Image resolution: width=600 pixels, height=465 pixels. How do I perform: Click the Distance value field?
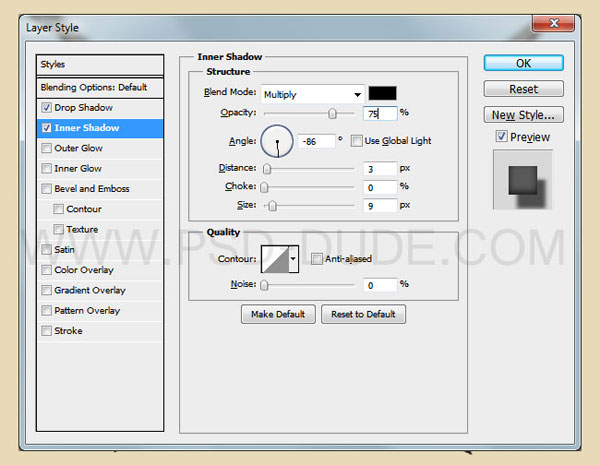pos(380,169)
